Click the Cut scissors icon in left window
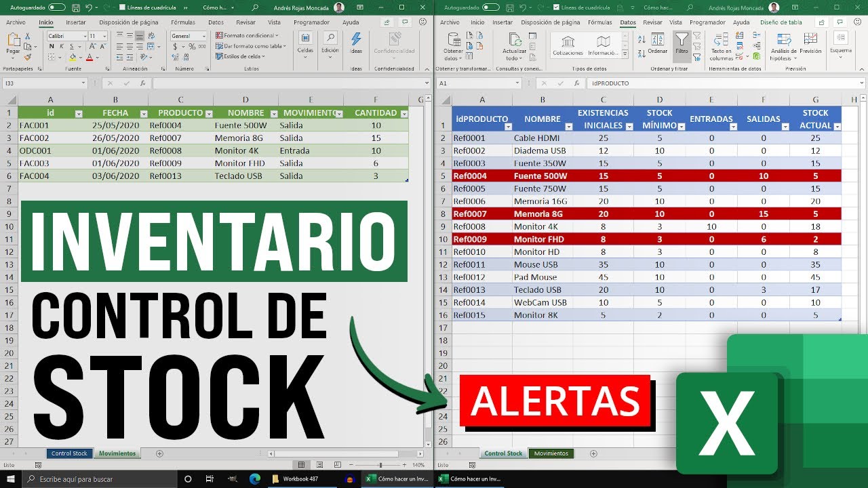 27,36
